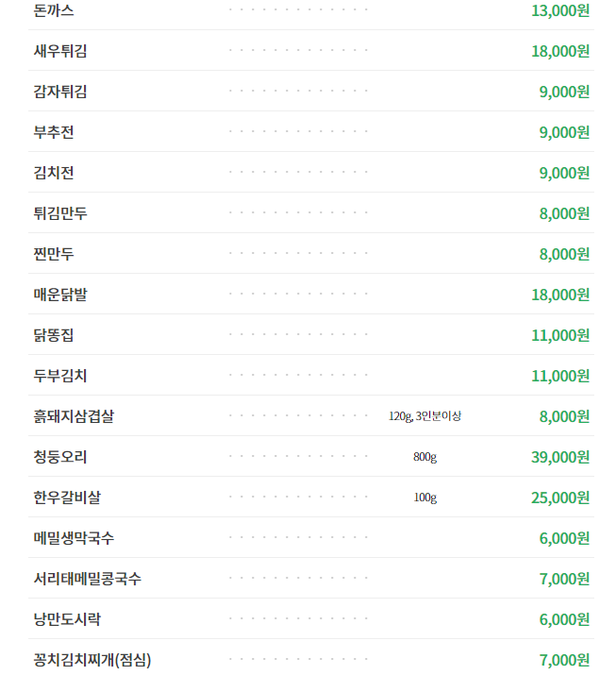
Task: Select the 두부김치 item
Action: click(60, 376)
